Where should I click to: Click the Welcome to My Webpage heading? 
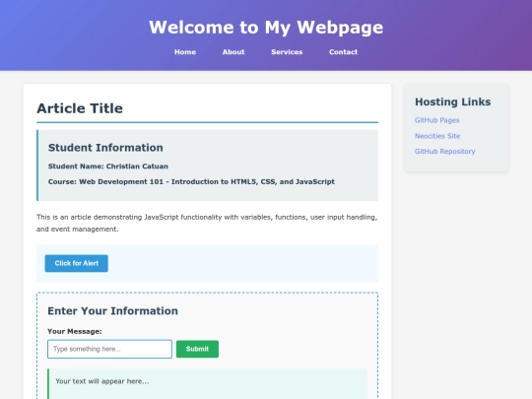[x=266, y=28]
